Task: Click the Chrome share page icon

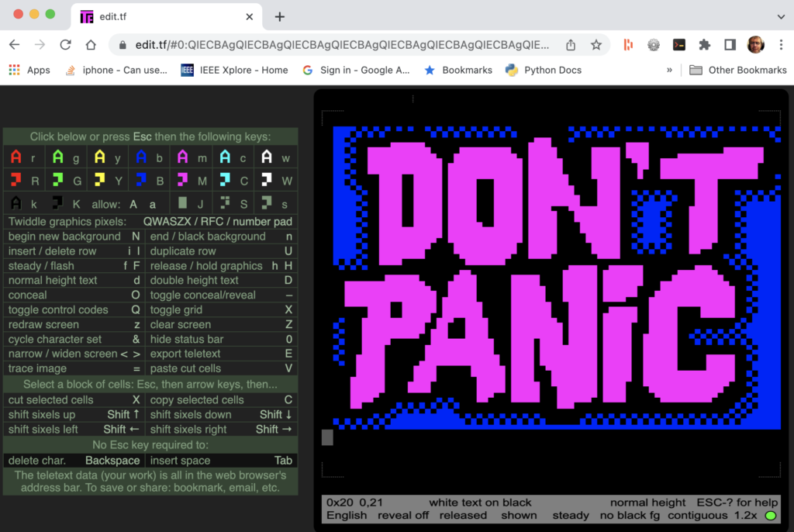Action: click(571, 45)
